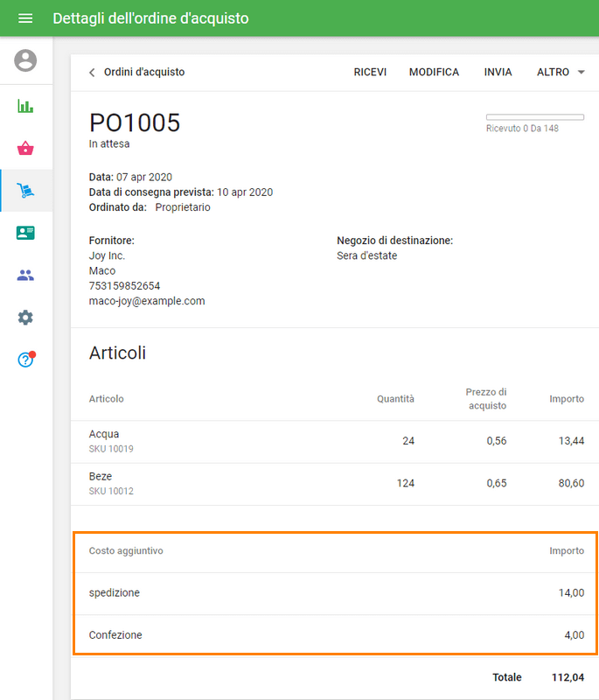Viewport: 599px width, 700px height.
Task: Select the shopping basket items icon
Action: 25,148
